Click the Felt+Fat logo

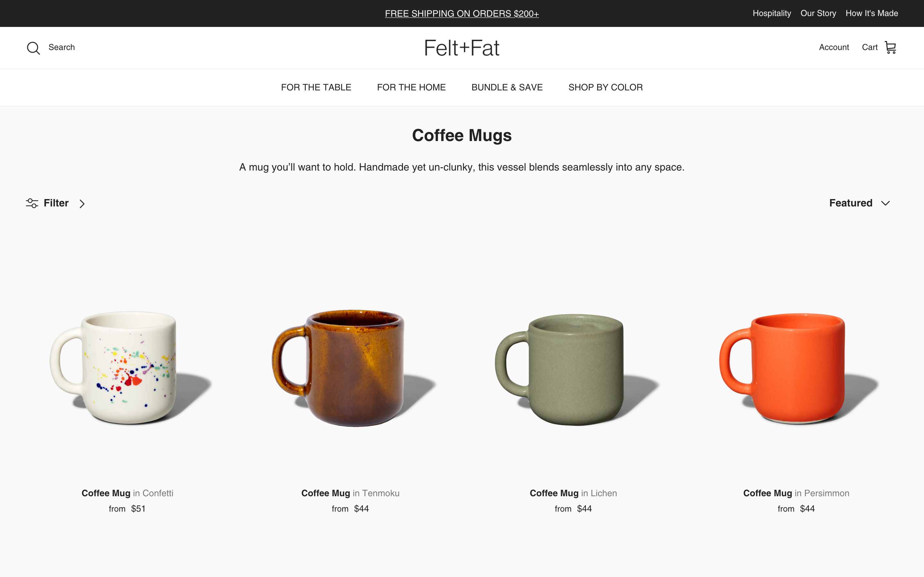pos(462,47)
